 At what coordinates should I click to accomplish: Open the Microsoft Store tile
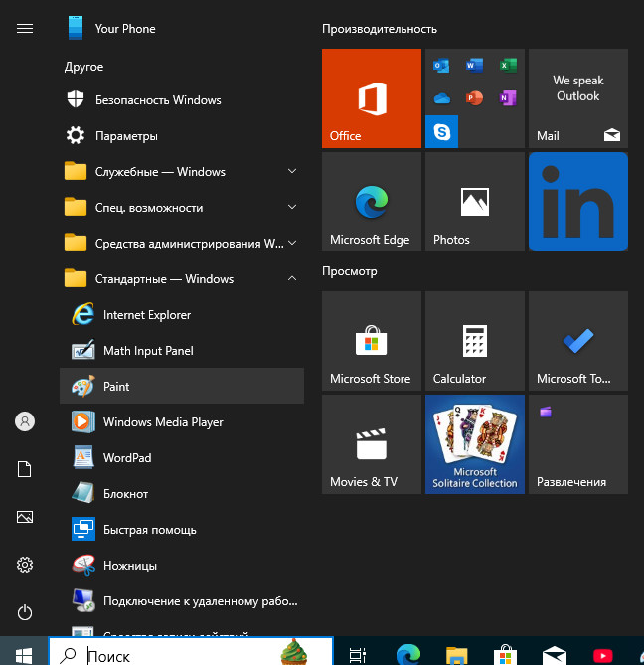[x=372, y=341]
